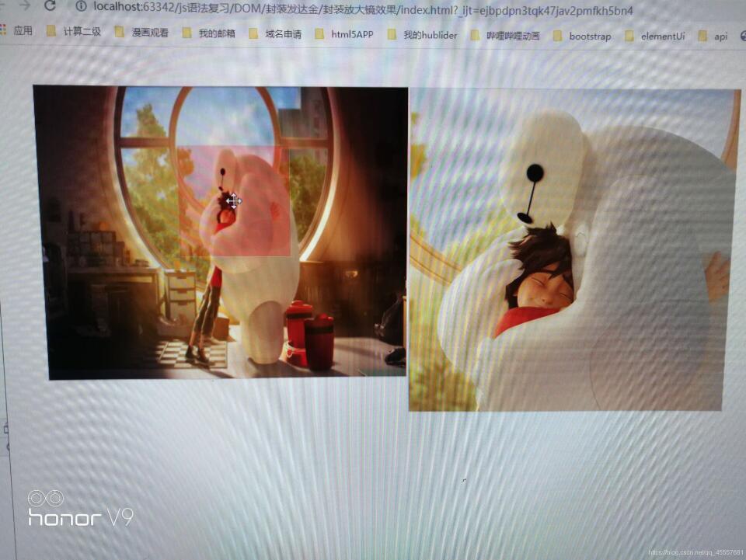This screenshot has width=746, height=560.
Task: Click the forward navigation arrow
Action: coord(24,5)
